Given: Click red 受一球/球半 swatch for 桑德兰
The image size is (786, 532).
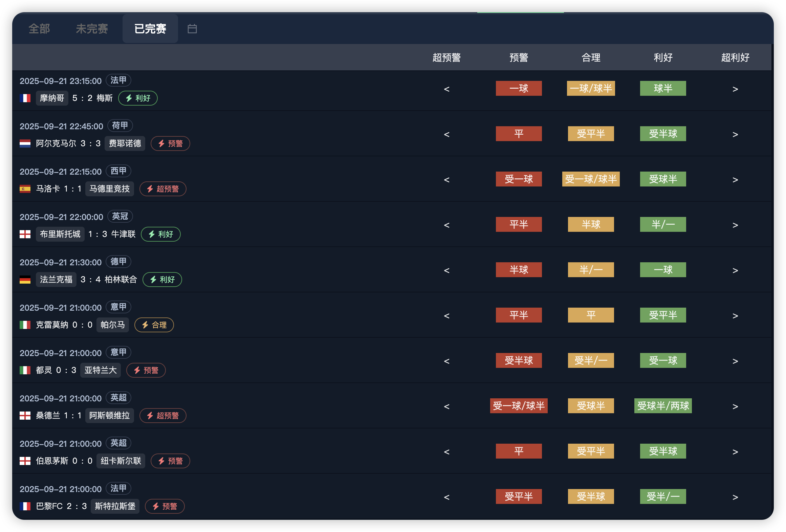Looking at the screenshot, I should (519, 406).
